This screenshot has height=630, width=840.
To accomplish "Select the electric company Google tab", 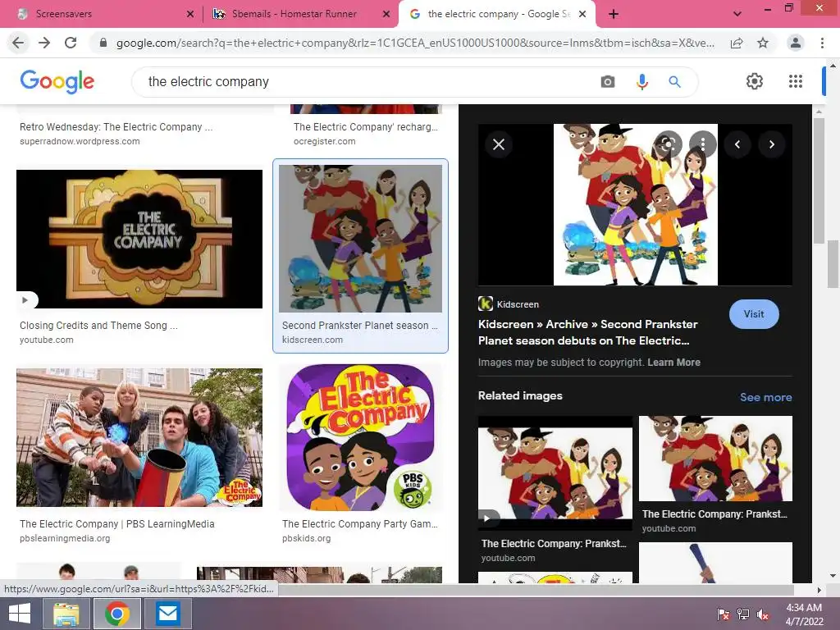I will [495, 14].
